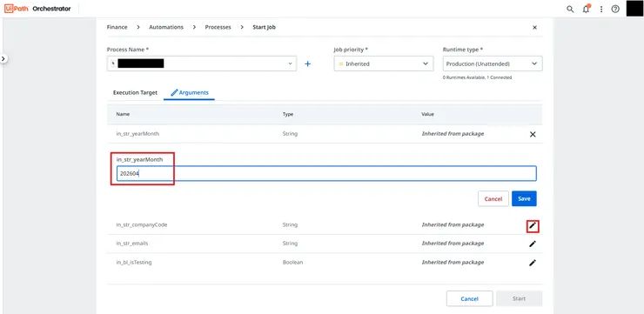
Task: Click the Name column header
Action: point(123,114)
